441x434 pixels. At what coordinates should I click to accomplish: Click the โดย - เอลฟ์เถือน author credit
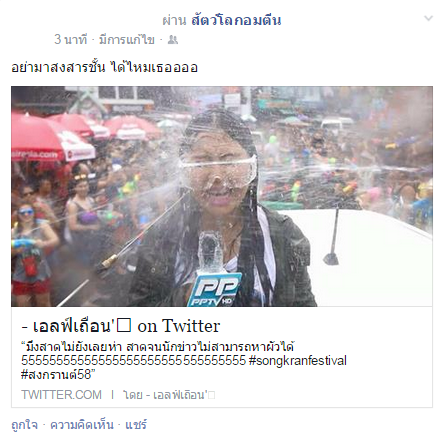(x=169, y=395)
